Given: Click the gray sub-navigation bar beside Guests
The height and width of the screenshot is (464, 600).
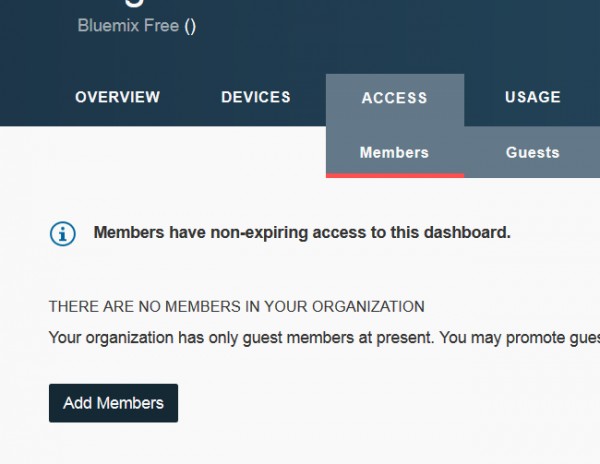Looking at the screenshot, I should (582, 153).
